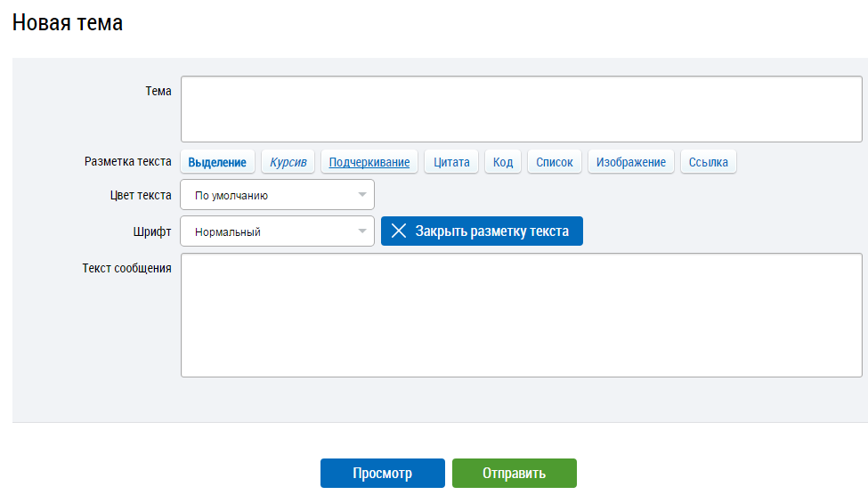Insert a hyperlink using the Ссылка button
This screenshot has height=503, width=868.
pyautogui.click(x=708, y=162)
